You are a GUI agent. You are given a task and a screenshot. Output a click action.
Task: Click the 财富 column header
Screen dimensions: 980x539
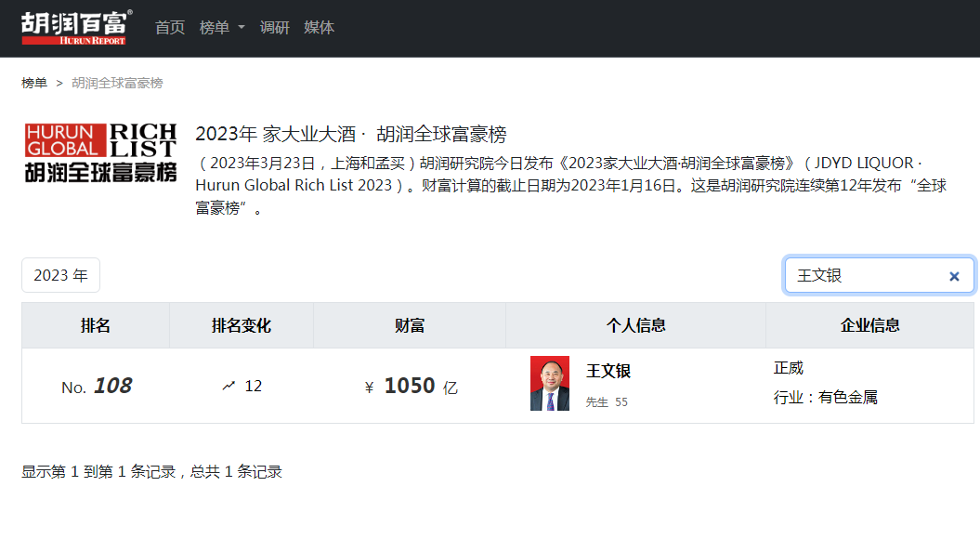tap(410, 325)
